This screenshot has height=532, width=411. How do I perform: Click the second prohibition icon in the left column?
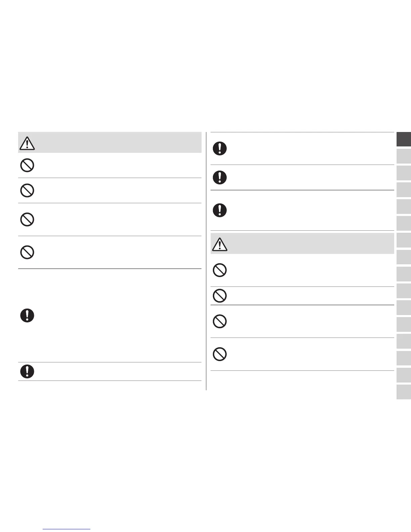tap(27, 190)
